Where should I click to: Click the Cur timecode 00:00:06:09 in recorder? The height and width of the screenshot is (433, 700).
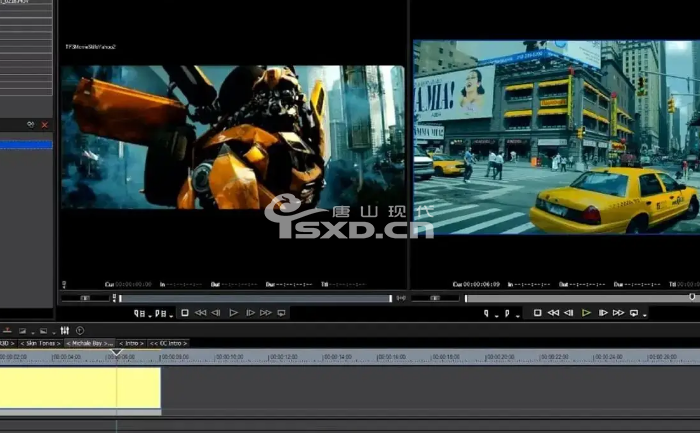[476, 284]
